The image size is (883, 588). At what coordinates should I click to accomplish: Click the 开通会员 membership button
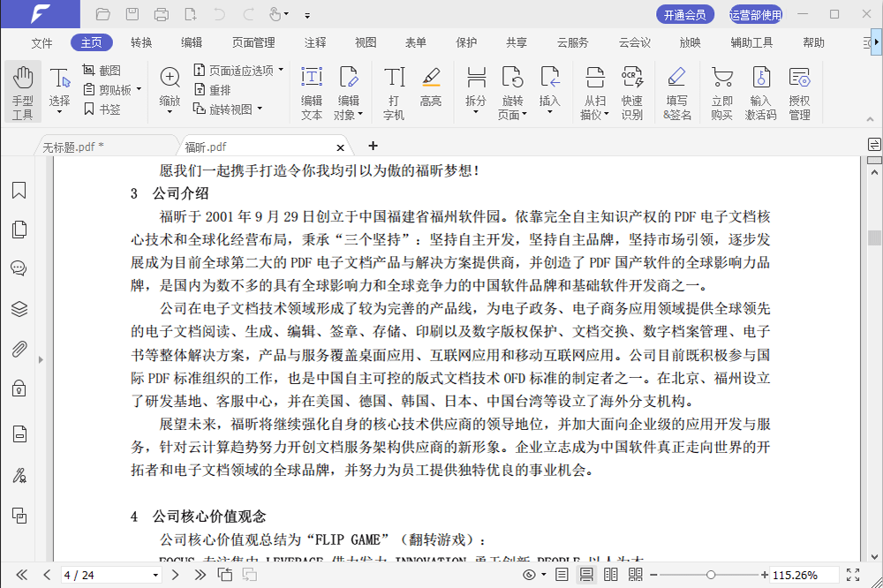pos(685,15)
